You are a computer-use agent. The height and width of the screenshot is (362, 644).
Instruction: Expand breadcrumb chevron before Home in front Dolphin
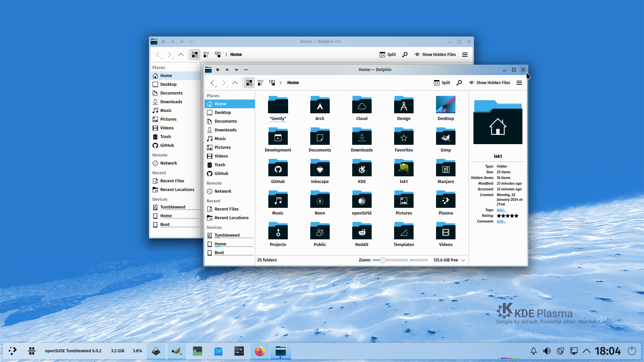[281, 83]
